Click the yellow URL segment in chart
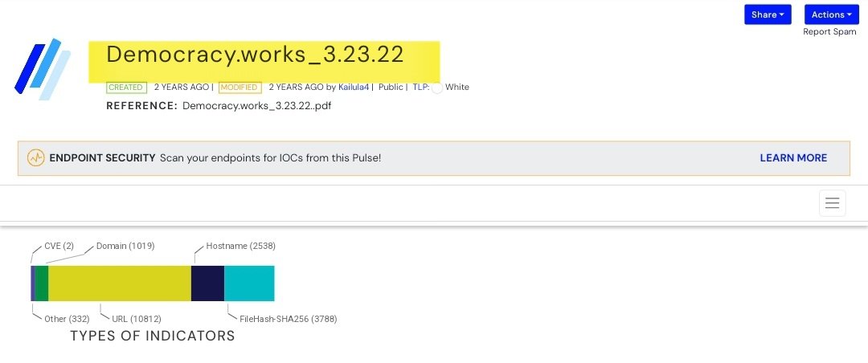The image size is (868, 363). coord(120,283)
